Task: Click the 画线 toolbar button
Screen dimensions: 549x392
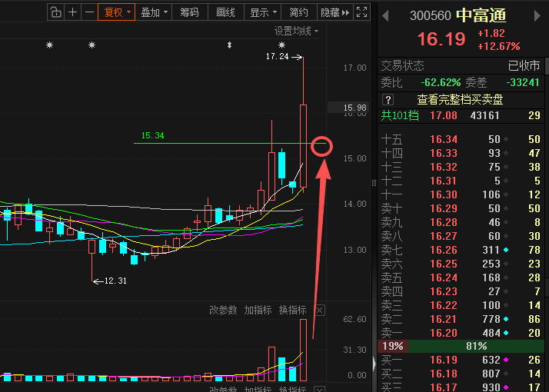Action: [x=225, y=12]
